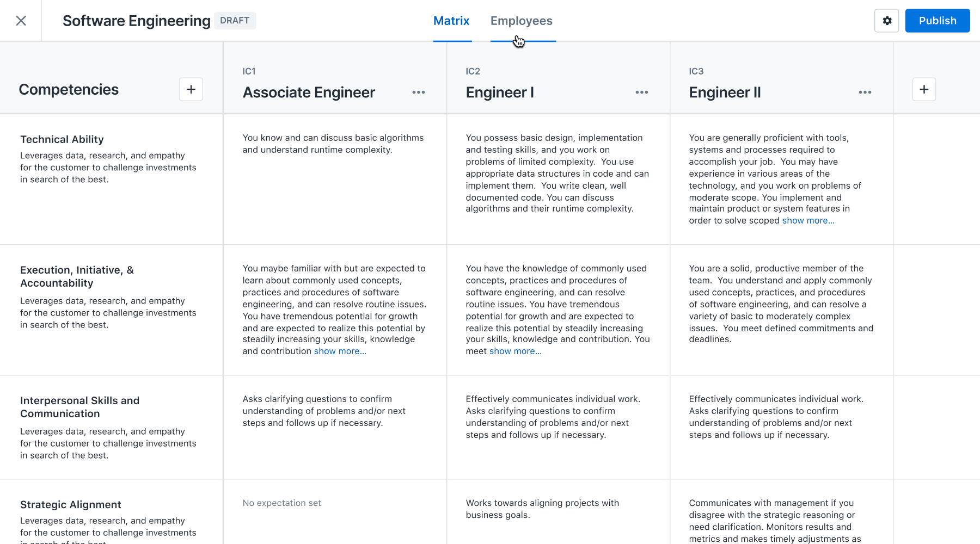Open the settings gear icon
This screenshot has width=980, height=544.
point(886,20)
